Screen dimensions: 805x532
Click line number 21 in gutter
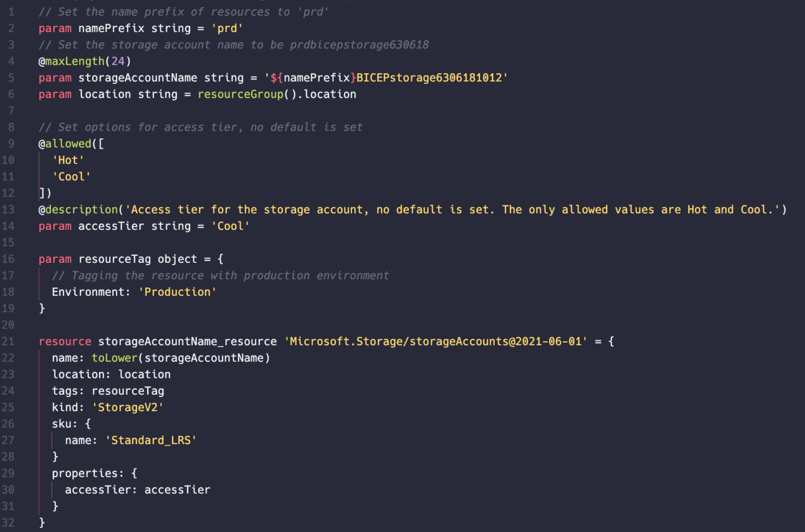tap(8, 341)
